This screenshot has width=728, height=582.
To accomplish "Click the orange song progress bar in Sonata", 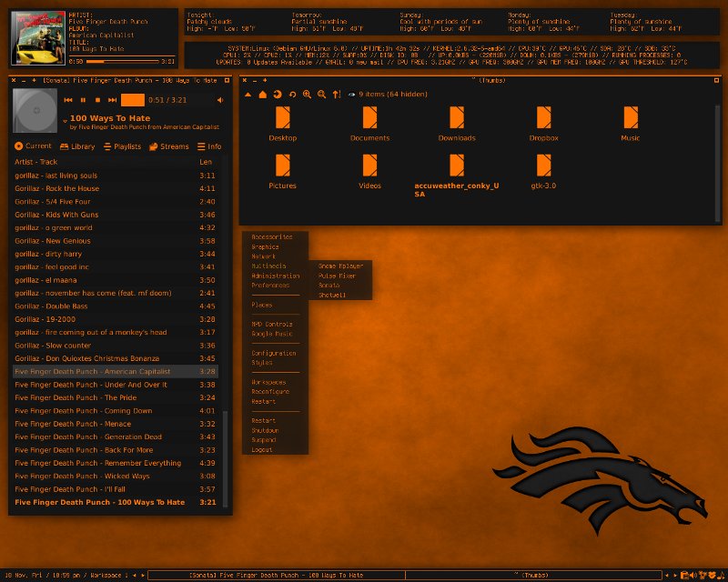I will pos(133,100).
